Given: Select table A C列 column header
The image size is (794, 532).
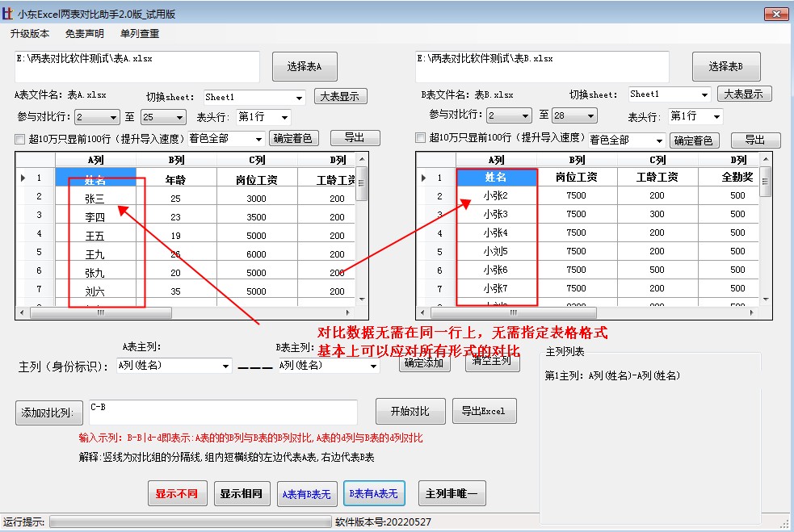Looking at the screenshot, I should [x=257, y=160].
